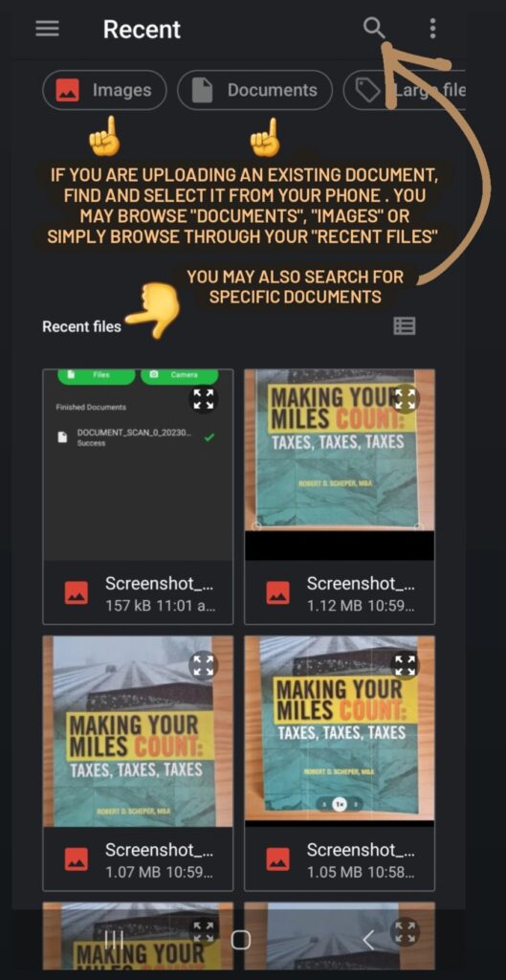Tap the Android Home navigation button
This screenshot has height=980, width=506.
240,940
